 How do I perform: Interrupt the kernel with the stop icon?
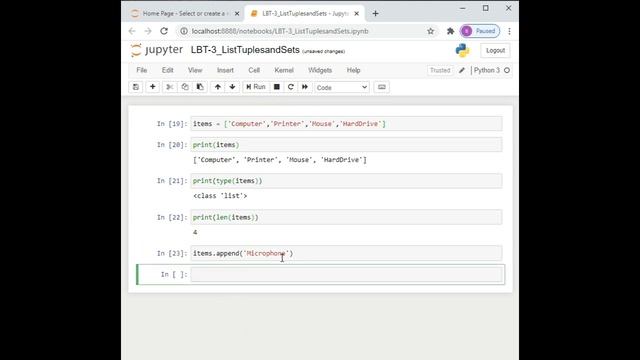click(x=277, y=87)
